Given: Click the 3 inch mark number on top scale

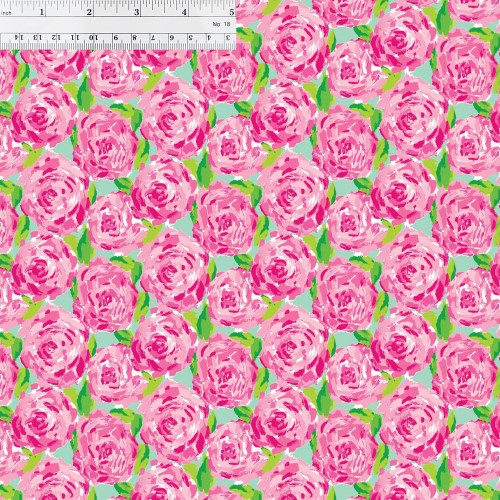Looking at the screenshot, I should 137,12.
